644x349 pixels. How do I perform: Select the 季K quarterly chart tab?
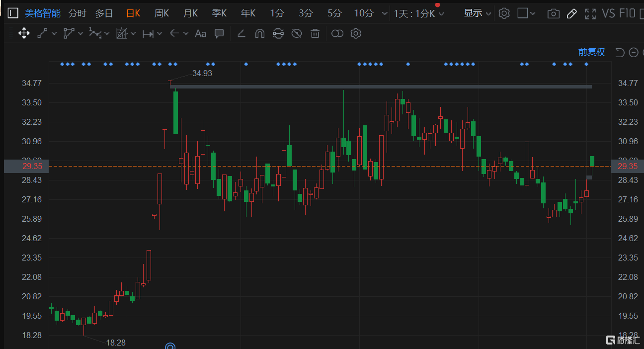pos(219,13)
